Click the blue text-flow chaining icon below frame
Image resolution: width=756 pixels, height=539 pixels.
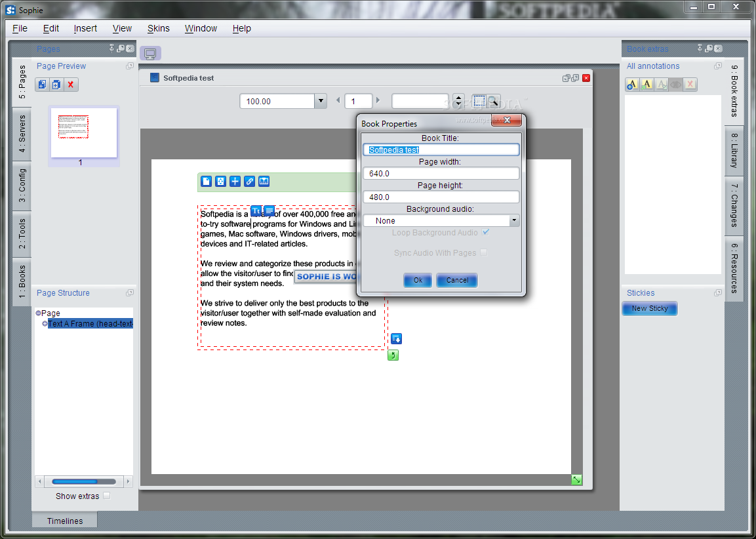click(396, 339)
